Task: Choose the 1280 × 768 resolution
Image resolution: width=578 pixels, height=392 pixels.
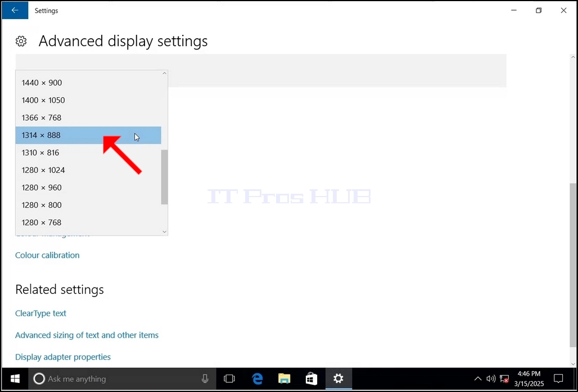Action: click(88, 223)
